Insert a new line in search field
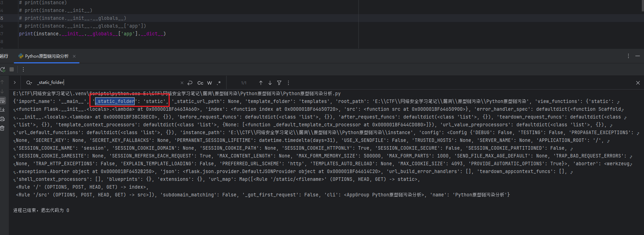The image size is (644, 235). click(x=190, y=83)
